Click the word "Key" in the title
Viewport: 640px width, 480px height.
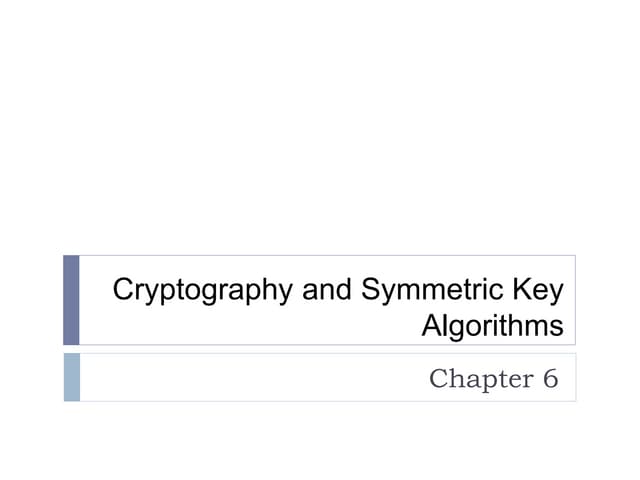click(538, 291)
